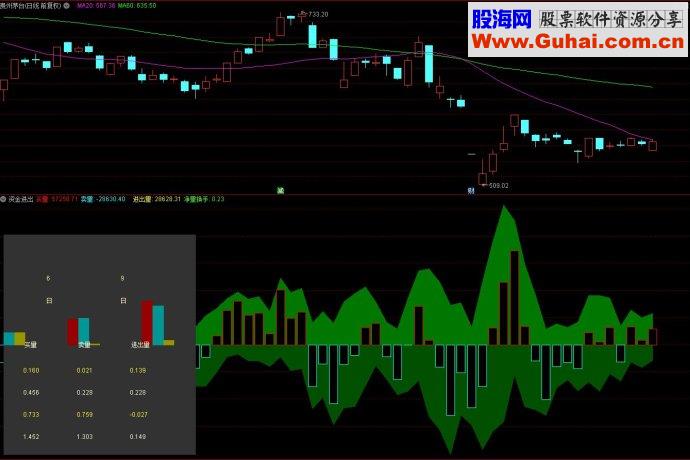This screenshot has width=690, height=460.
Task: Click the round icon before the 资金进出 indicator
Action: pos(4,199)
